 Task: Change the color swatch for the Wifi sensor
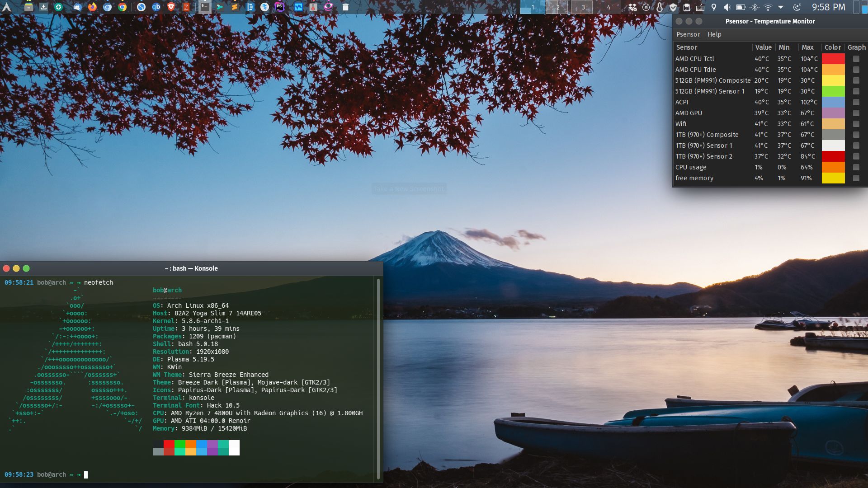[x=834, y=124]
